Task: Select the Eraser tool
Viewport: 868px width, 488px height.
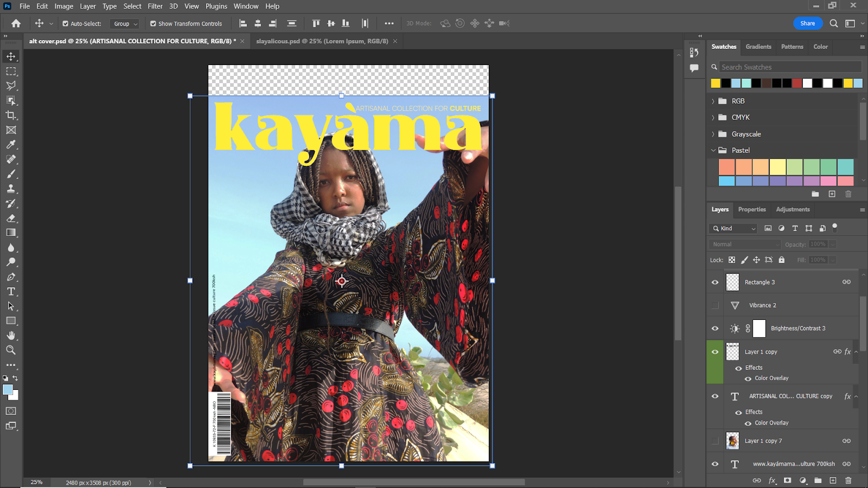Action: [11, 218]
